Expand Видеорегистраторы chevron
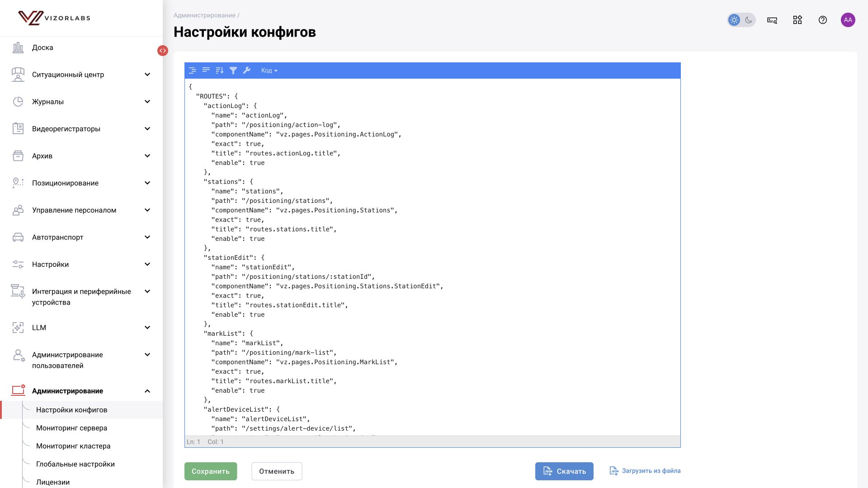 tap(147, 129)
